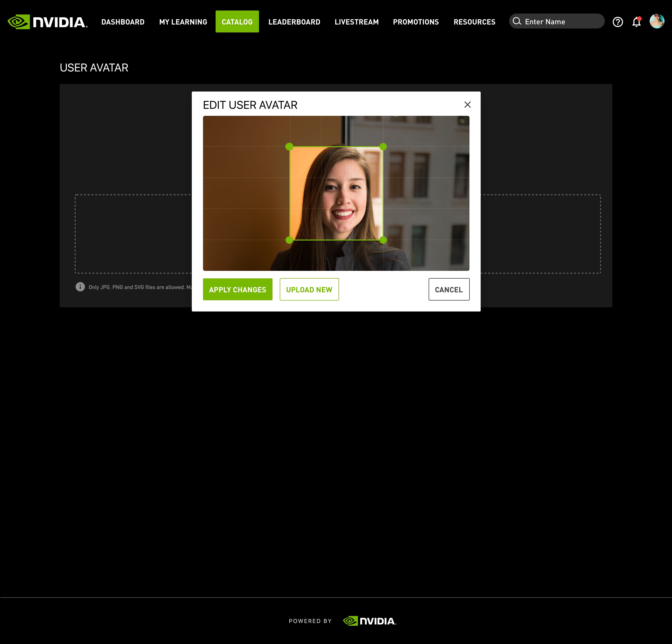The image size is (672, 644).
Task: Click Upload New button
Action: tap(309, 289)
